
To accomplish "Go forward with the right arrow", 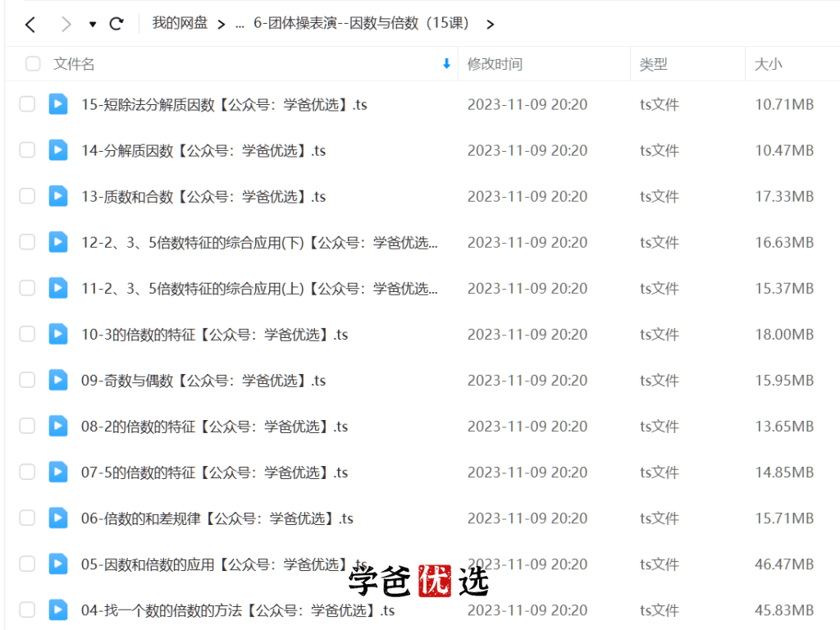I will pyautogui.click(x=66, y=24).
